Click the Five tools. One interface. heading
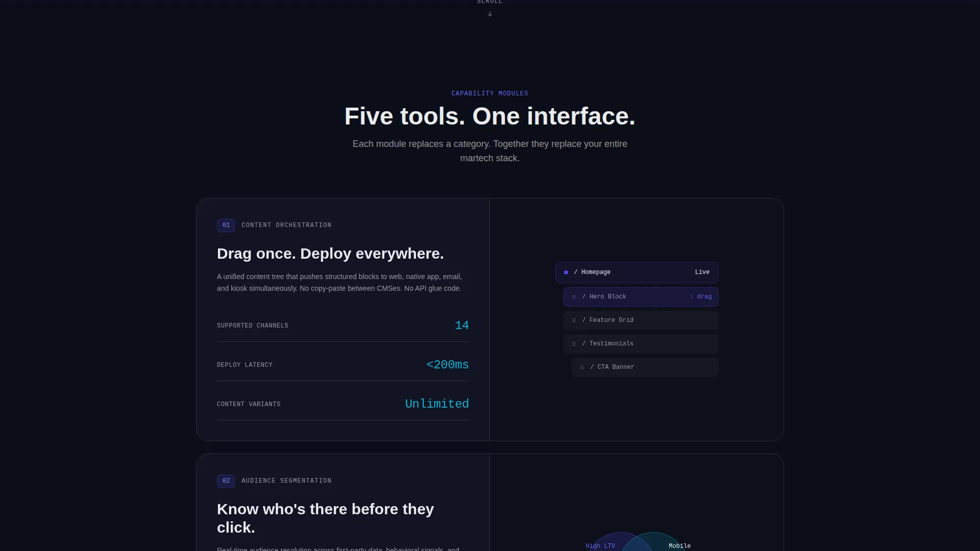980x551 pixels. click(x=490, y=116)
